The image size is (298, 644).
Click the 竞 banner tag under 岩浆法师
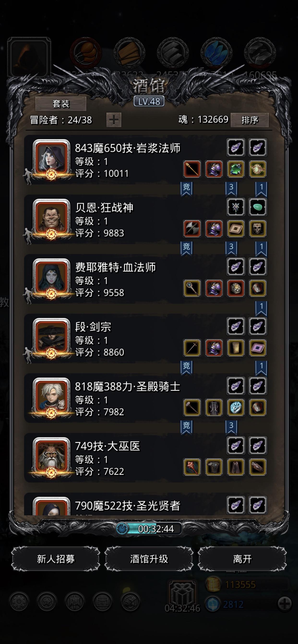pyautogui.click(x=186, y=189)
